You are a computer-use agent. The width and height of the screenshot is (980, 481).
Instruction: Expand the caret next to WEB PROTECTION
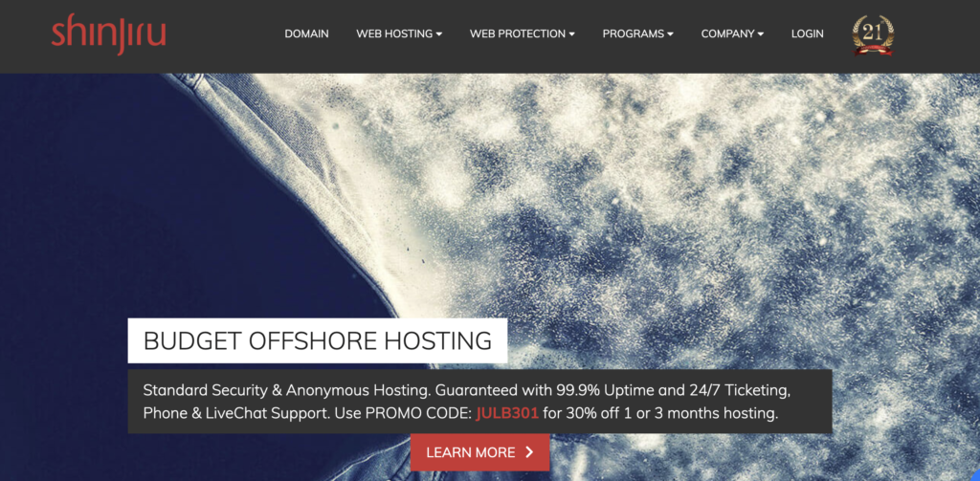pos(572,34)
